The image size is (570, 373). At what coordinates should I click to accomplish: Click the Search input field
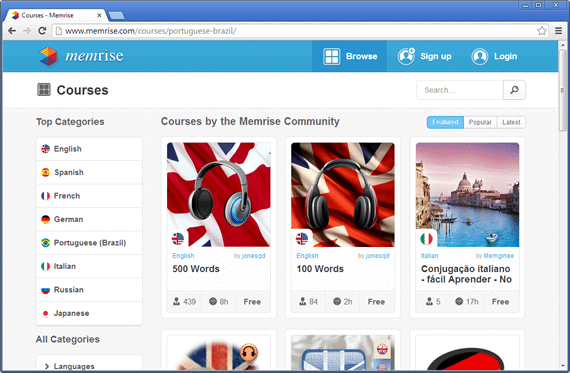click(x=460, y=90)
